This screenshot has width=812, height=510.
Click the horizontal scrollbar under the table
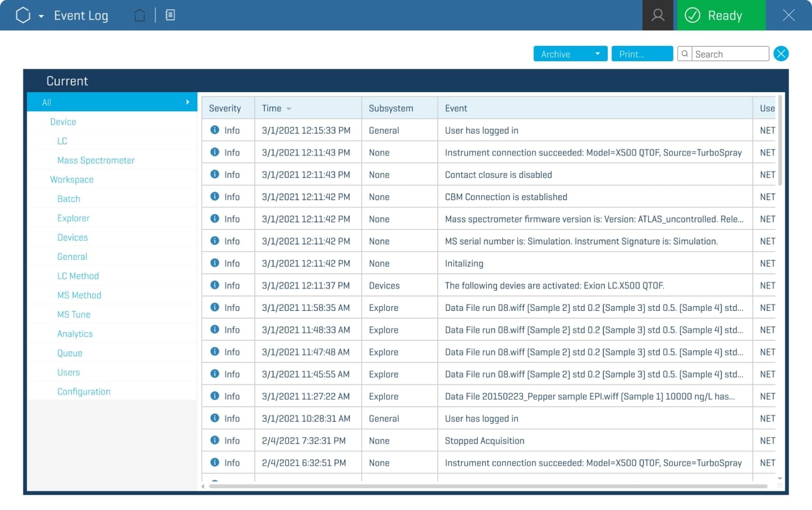coord(487,486)
